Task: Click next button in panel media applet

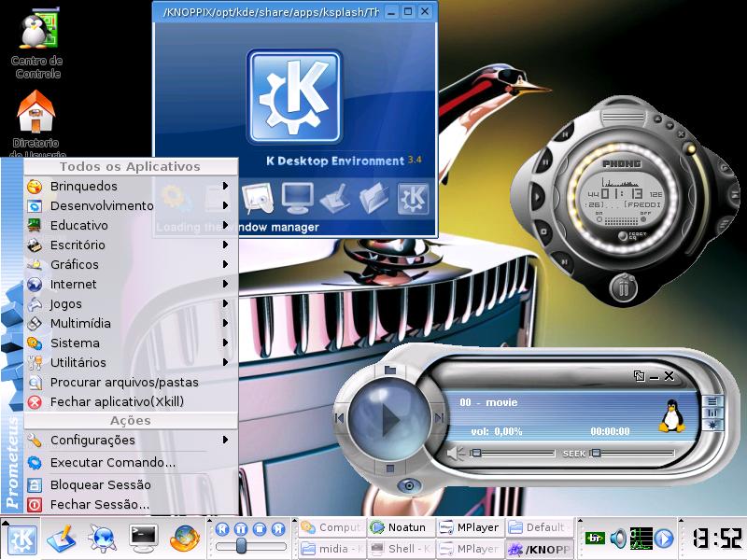Action: pos(277,528)
